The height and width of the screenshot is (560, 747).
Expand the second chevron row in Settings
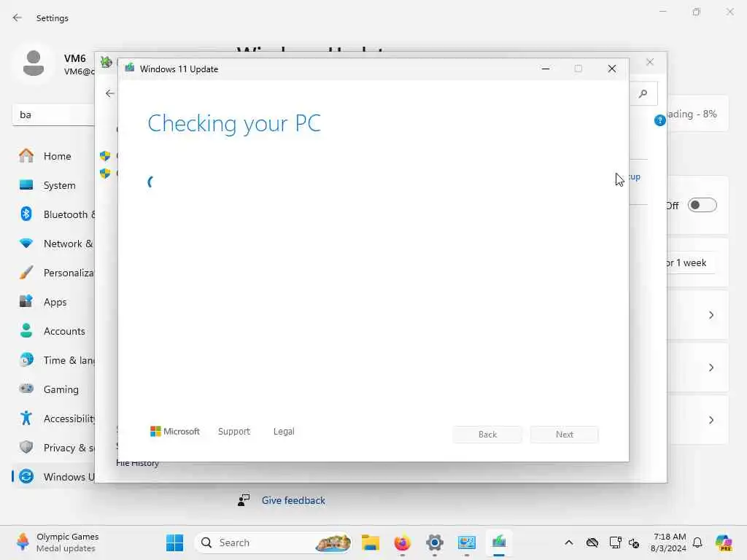pyautogui.click(x=711, y=367)
